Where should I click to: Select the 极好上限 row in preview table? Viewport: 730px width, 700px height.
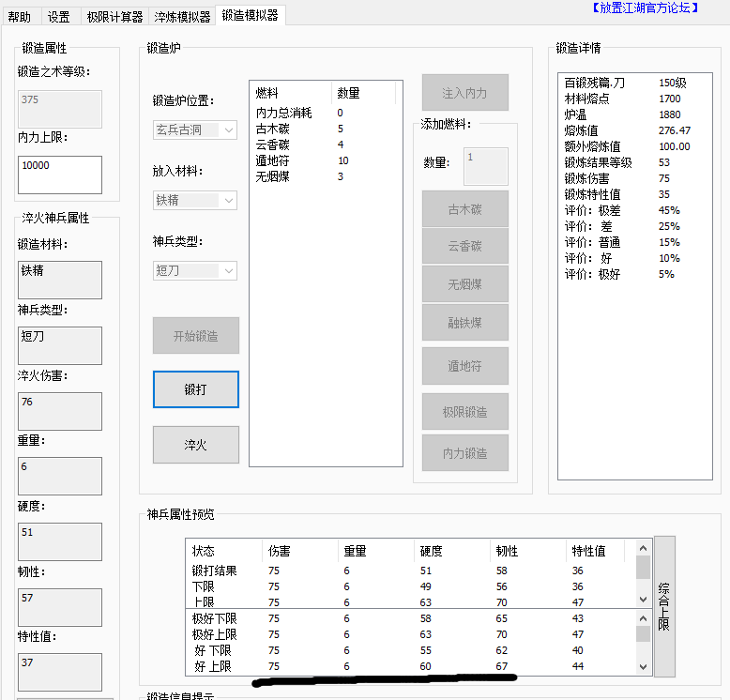coord(411,634)
